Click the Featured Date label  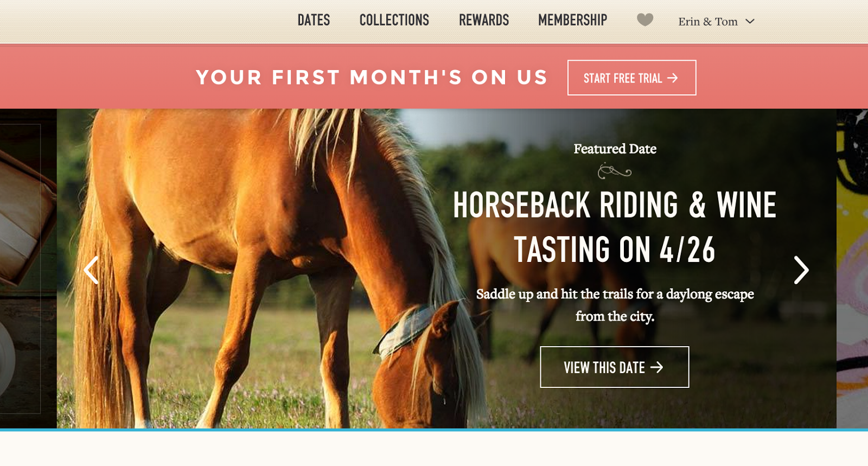[615, 149]
